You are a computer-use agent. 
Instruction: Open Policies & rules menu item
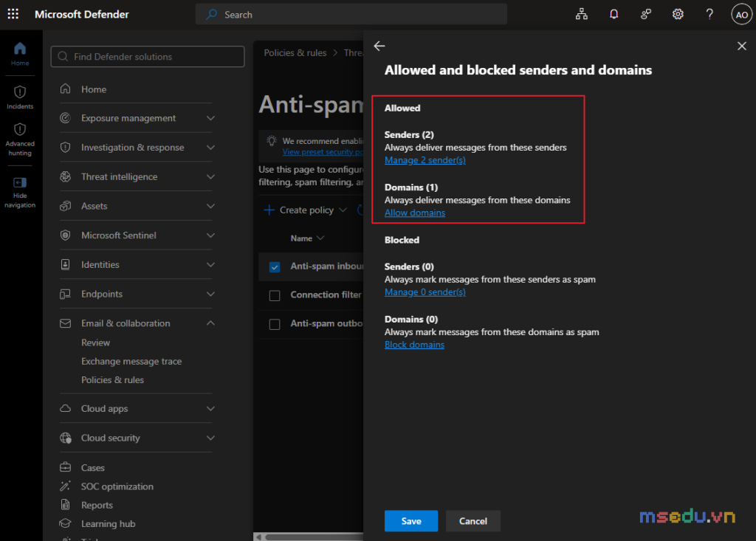point(112,380)
